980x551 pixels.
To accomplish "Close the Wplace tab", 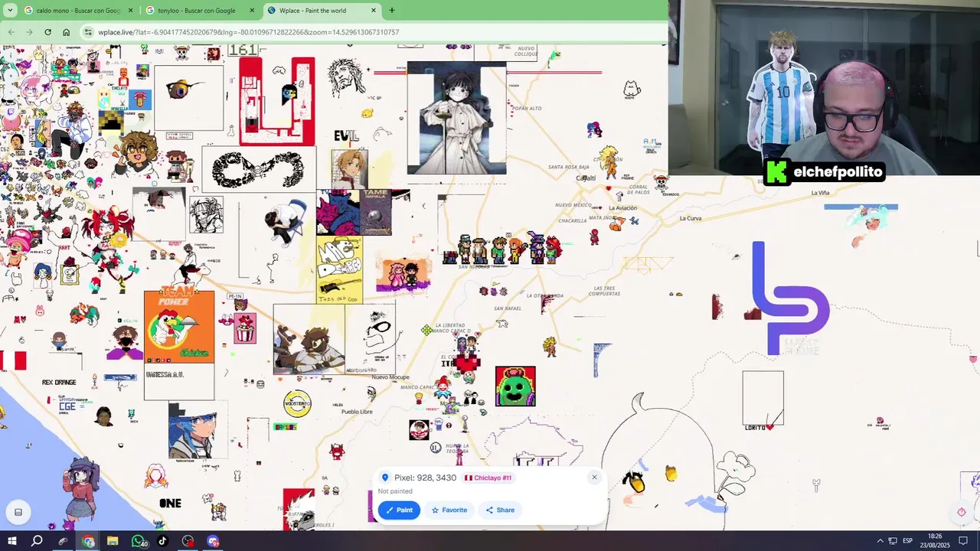I will pyautogui.click(x=374, y=11).
